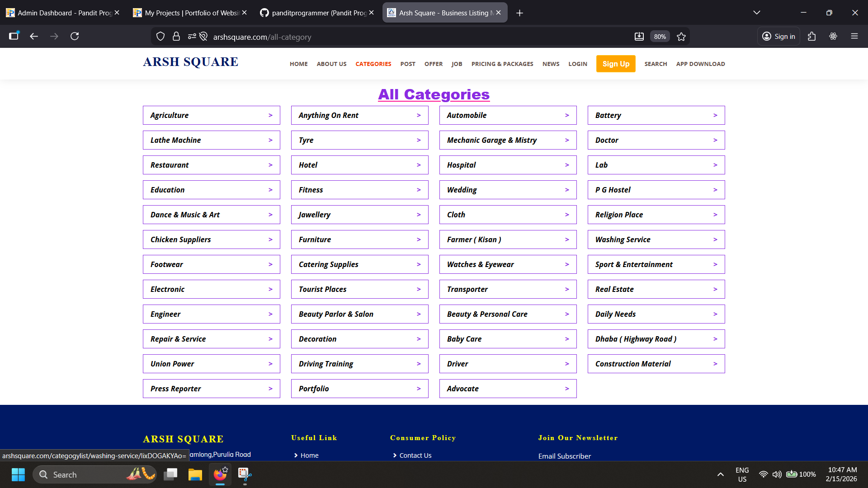
Task: Expand the Washing Service category chevron
Action: coord(715,239)
